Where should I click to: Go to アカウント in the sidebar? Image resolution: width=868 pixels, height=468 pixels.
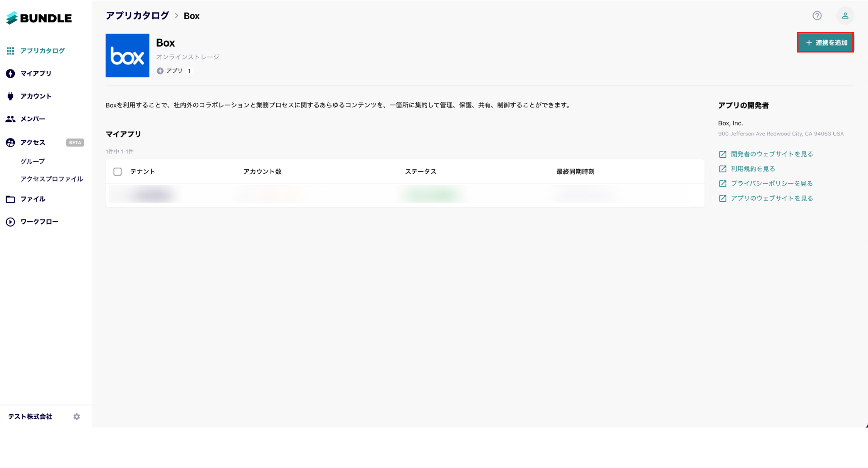[36, 96]
